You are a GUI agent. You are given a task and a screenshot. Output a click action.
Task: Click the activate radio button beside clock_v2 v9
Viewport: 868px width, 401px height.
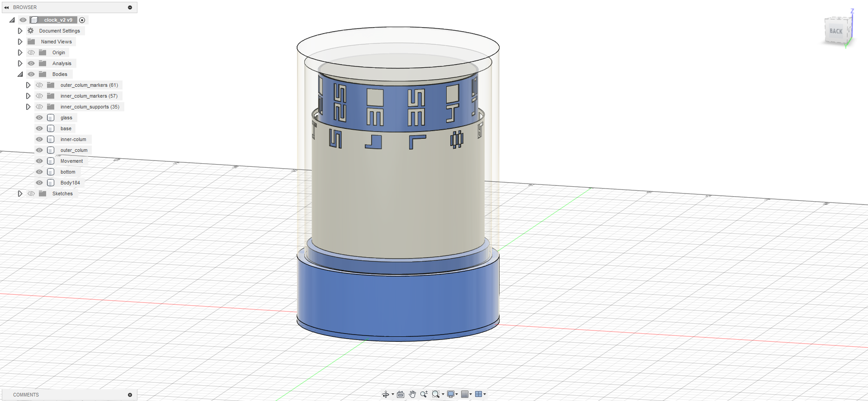[82, 20]
